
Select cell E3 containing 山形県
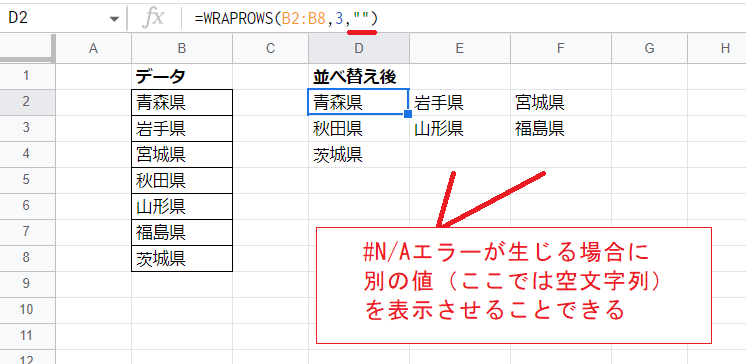tap(460, 128)
